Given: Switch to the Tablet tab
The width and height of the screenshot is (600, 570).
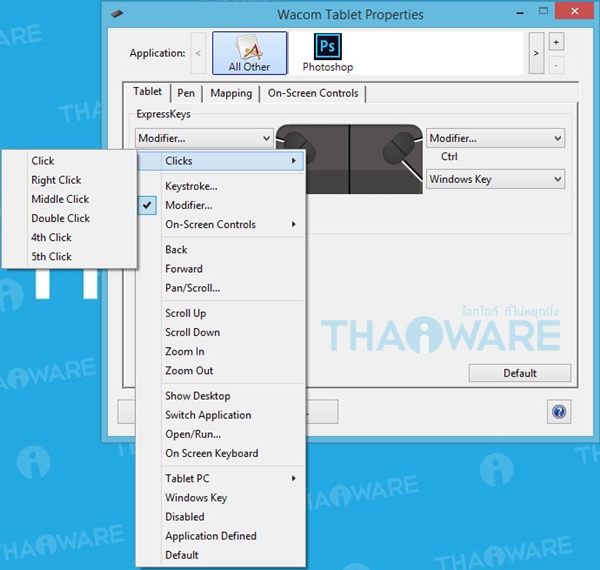Looking at the screenshot, I should point(147,92).
